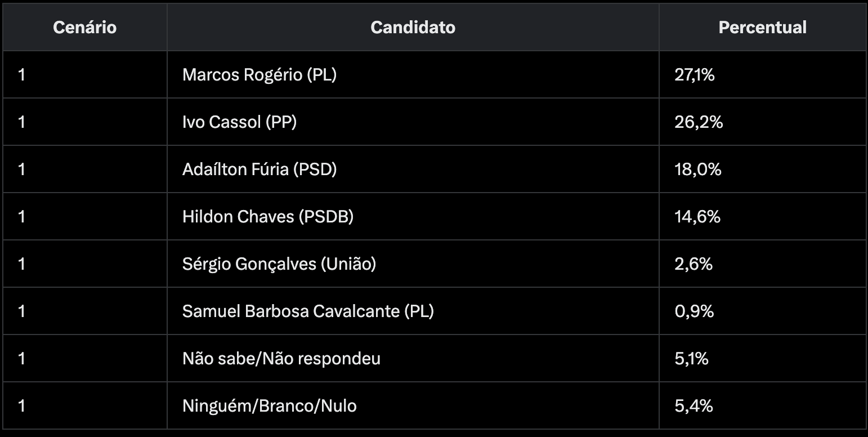Screen dimensions: 868x437
Task: Click the Cenário column header
Action: pyautogui.click(x=84, y=28)
